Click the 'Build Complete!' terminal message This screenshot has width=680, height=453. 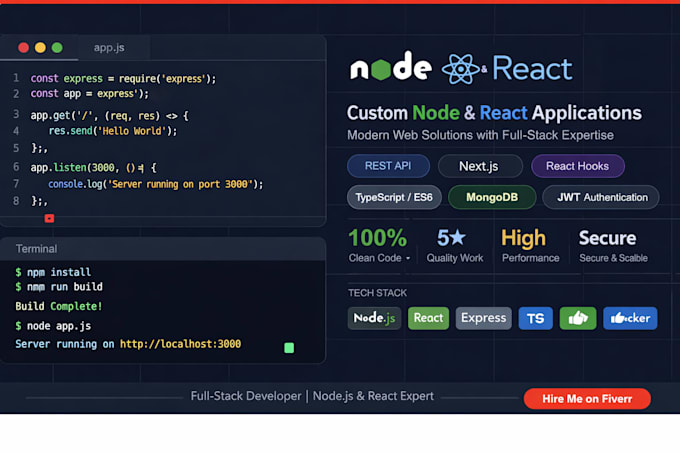(59, 306)
